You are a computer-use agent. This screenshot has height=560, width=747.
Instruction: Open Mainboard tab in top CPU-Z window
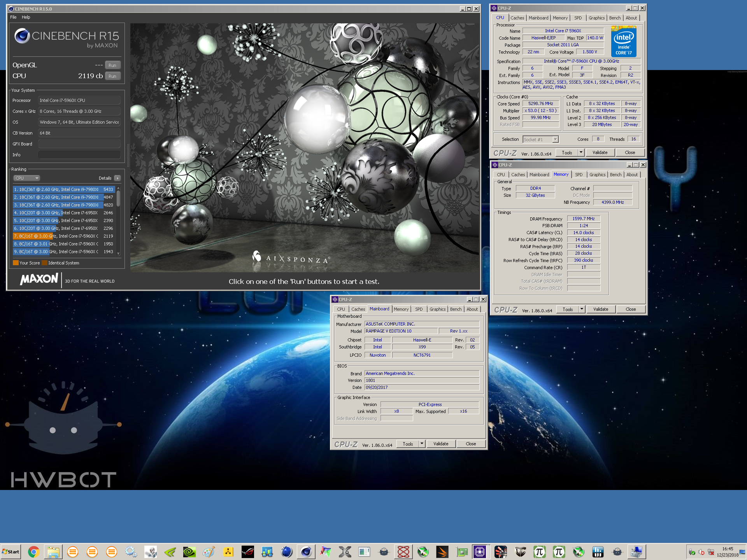coord(538,18)
